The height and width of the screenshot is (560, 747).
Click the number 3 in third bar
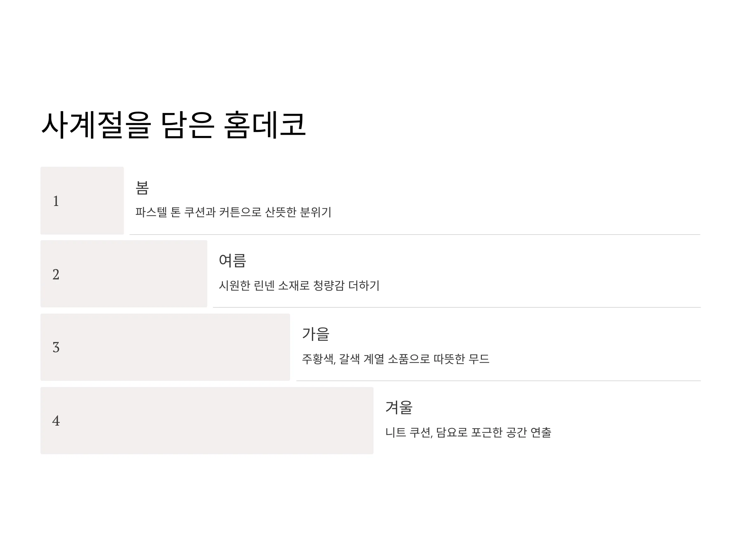(56, 347)
